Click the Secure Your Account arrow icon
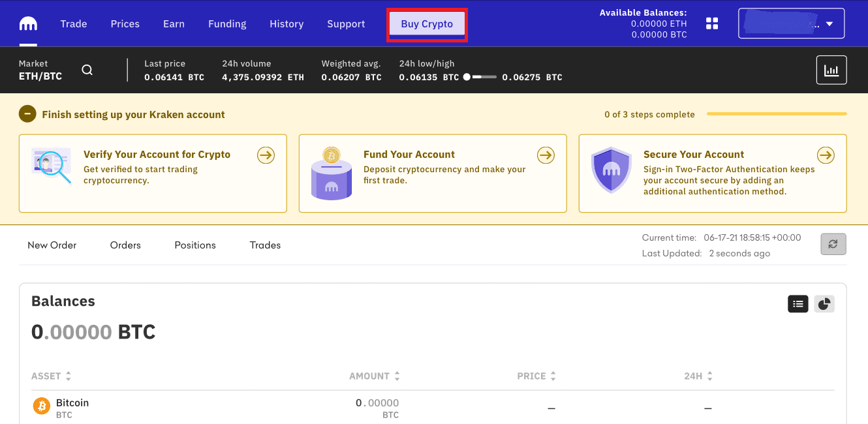This screenshot has height=424, width=868. point(826,155)
